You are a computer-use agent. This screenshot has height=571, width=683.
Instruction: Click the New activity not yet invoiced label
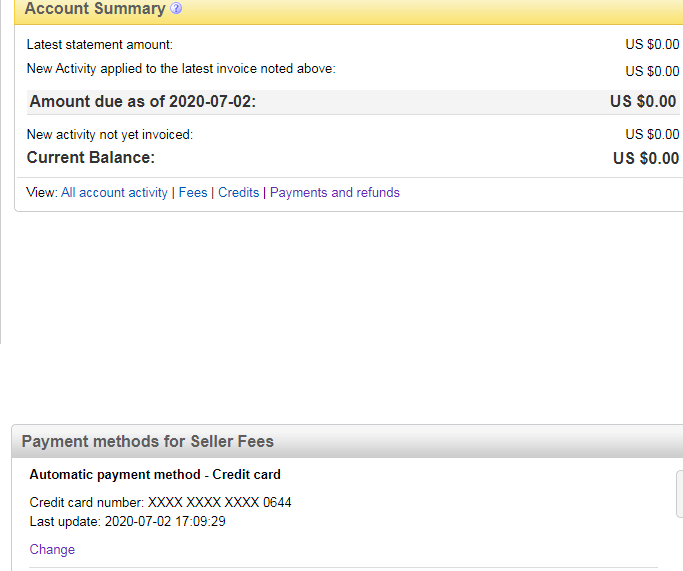point(109,134)
